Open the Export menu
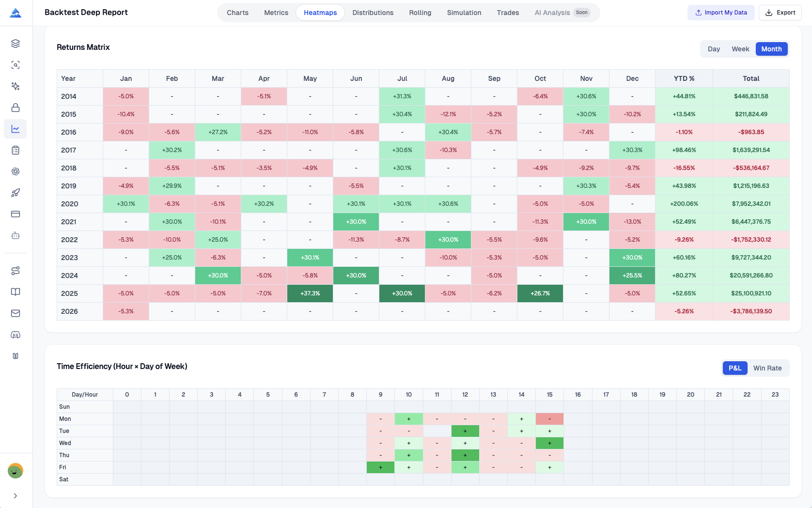Screen dimensions: 812x508 [780, 12]
